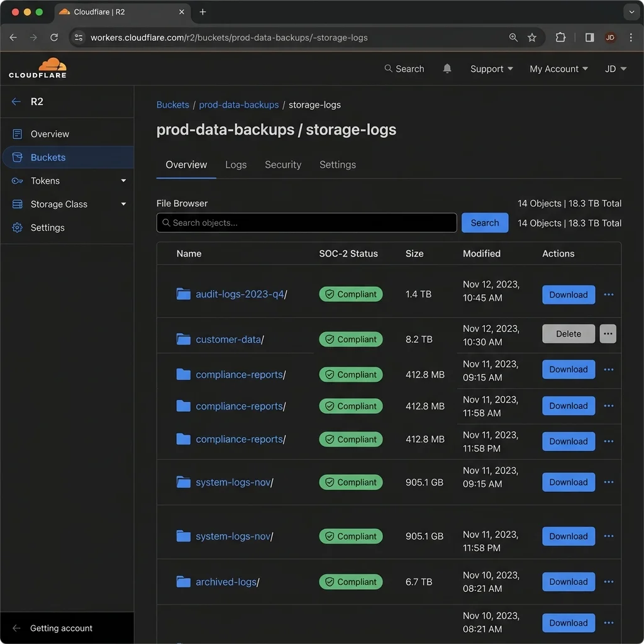
Task: Click the header Search magnifier
Action: pos(387,69)
